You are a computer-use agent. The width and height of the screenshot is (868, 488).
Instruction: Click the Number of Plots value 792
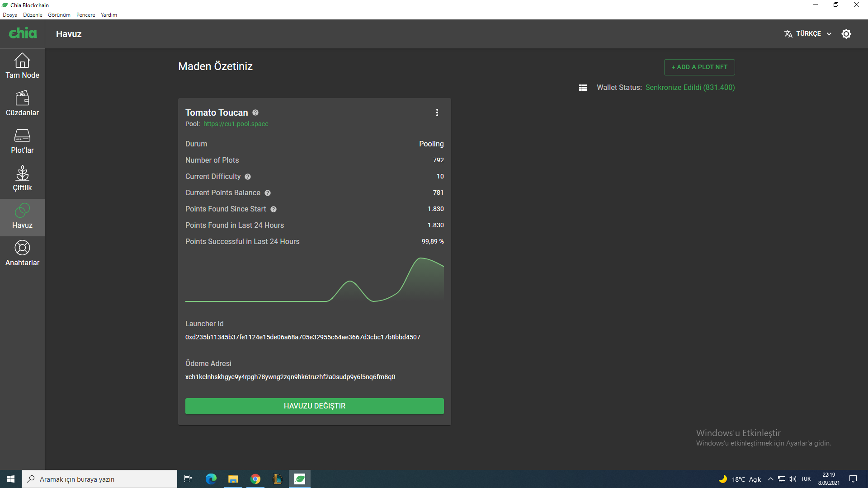tap(438, 160)
